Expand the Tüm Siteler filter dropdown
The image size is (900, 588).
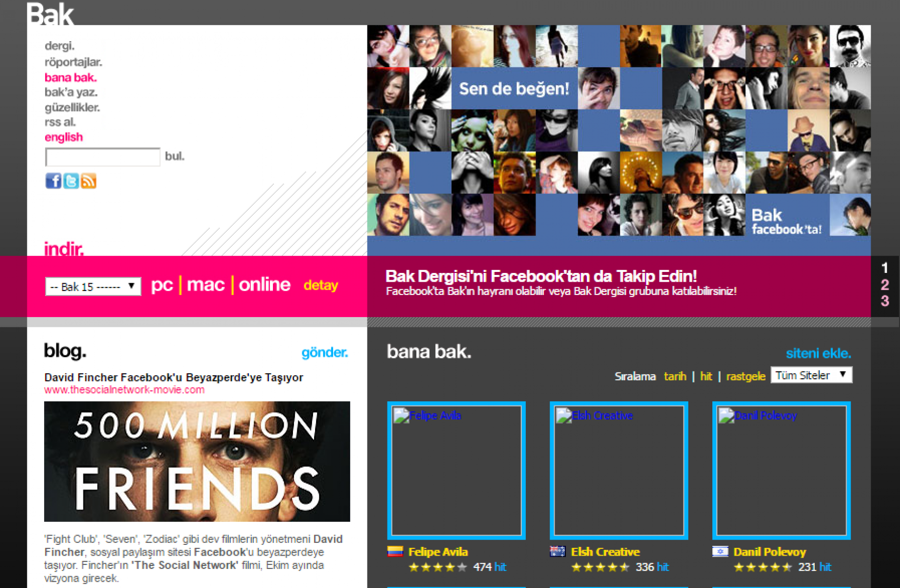point(811,375)
